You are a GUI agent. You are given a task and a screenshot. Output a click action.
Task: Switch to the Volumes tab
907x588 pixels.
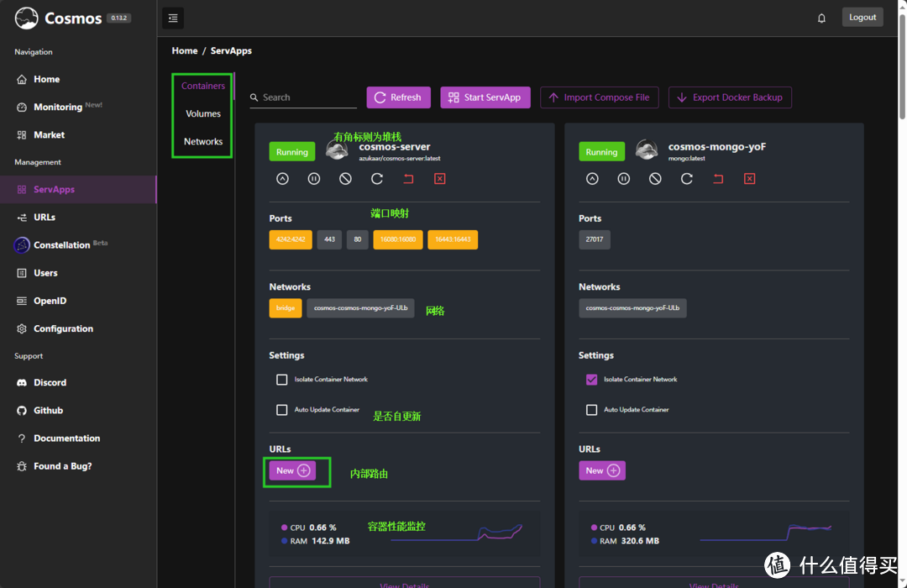click(x=203, y=113)
